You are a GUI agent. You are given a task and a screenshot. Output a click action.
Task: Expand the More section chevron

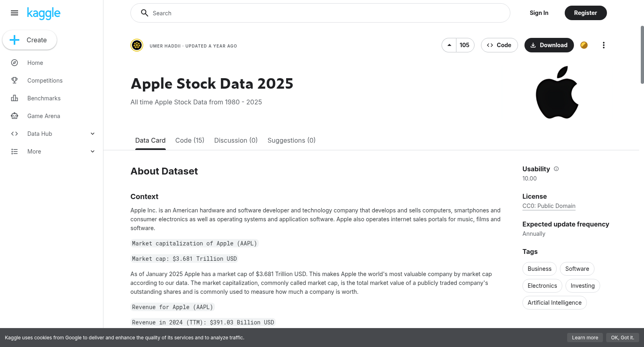[x=93, y=152]
